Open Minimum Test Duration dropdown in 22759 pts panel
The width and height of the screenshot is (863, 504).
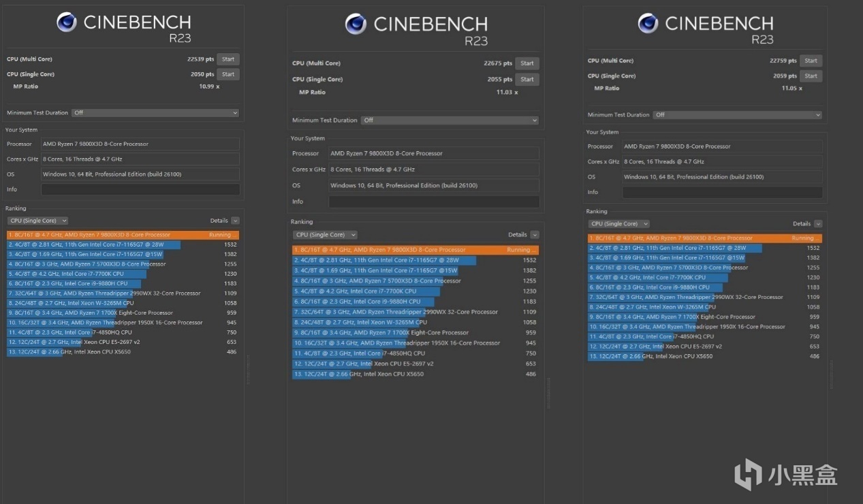coord(737,114)
